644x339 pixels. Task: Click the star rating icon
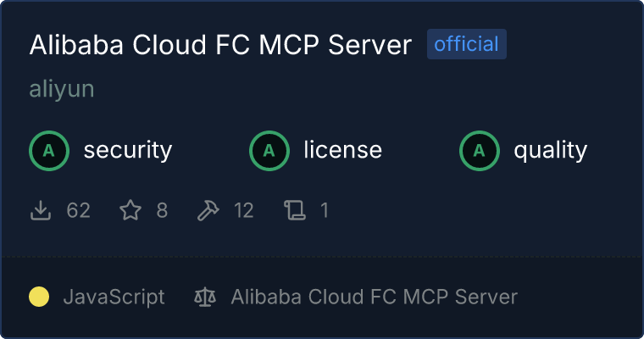coord(130,210)
